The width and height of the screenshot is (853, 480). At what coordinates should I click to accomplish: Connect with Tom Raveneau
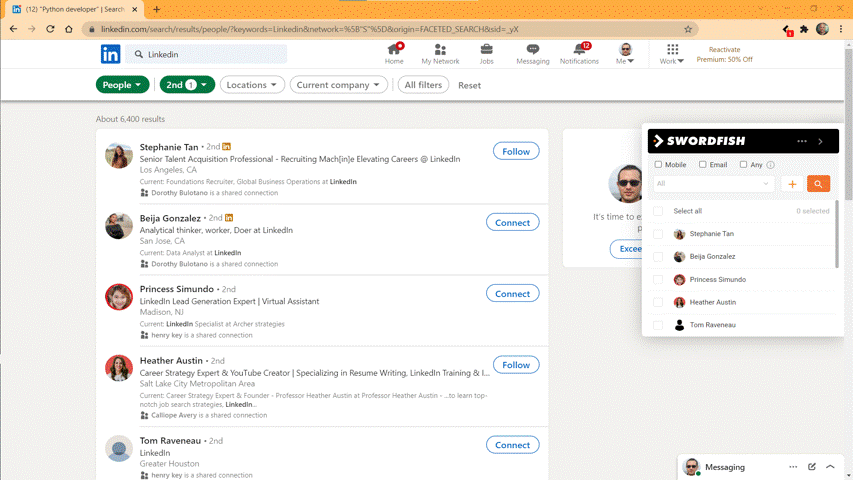pos(512,445)
